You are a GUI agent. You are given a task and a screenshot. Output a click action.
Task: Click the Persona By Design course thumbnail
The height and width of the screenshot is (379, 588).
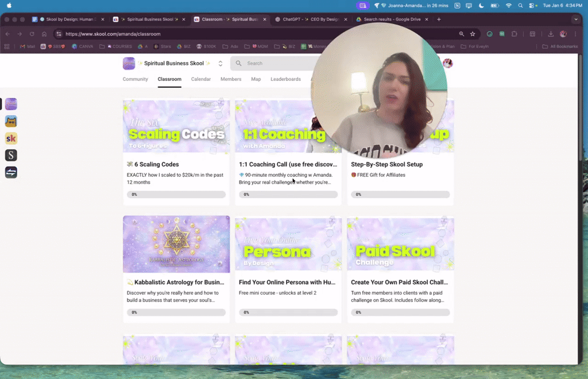(288, 243)
